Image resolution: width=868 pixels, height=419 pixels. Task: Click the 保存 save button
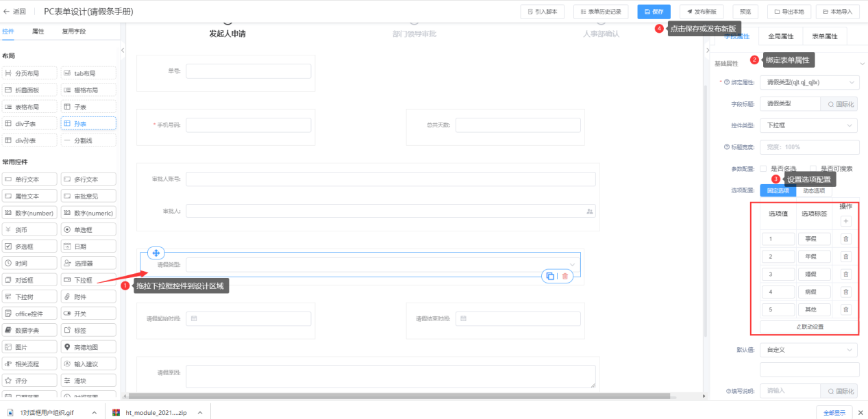coord(654,12)
